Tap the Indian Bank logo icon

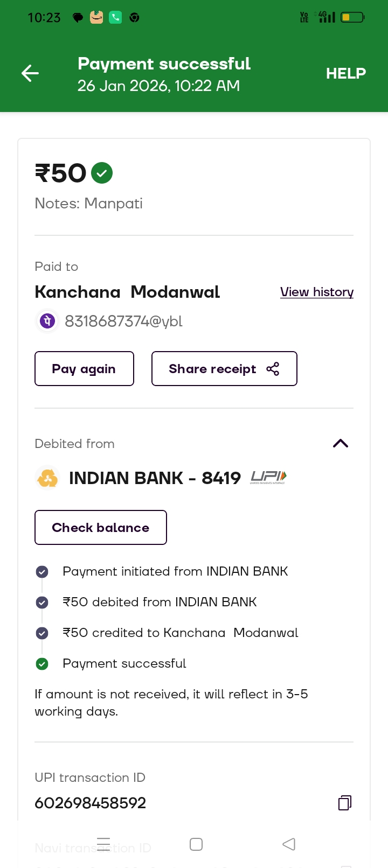tap(47, 478)
